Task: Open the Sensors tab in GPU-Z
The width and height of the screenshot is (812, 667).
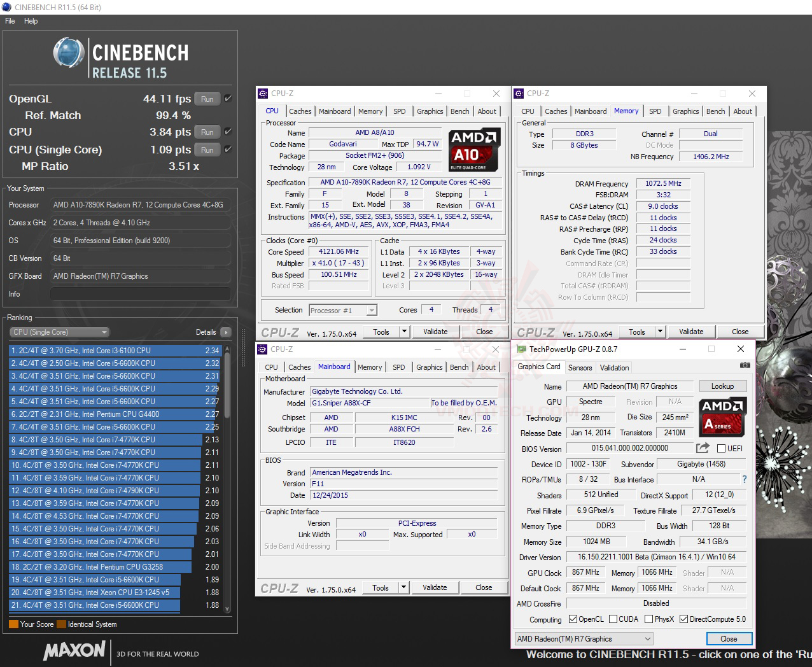Action: [580, 368]
